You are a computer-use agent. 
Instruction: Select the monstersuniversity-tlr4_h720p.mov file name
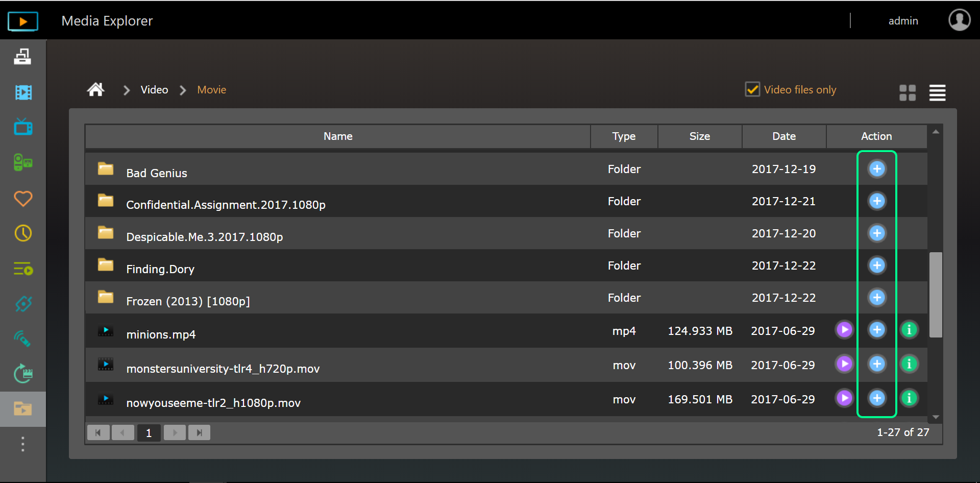223,369
